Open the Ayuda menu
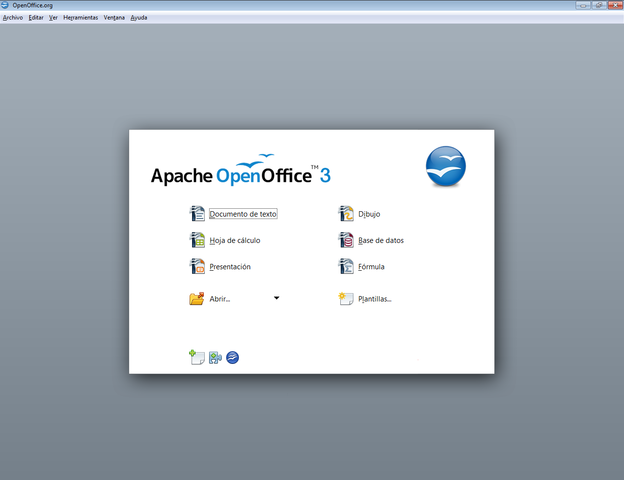Viewport: 624px width, 480px height. pos(139,18)
